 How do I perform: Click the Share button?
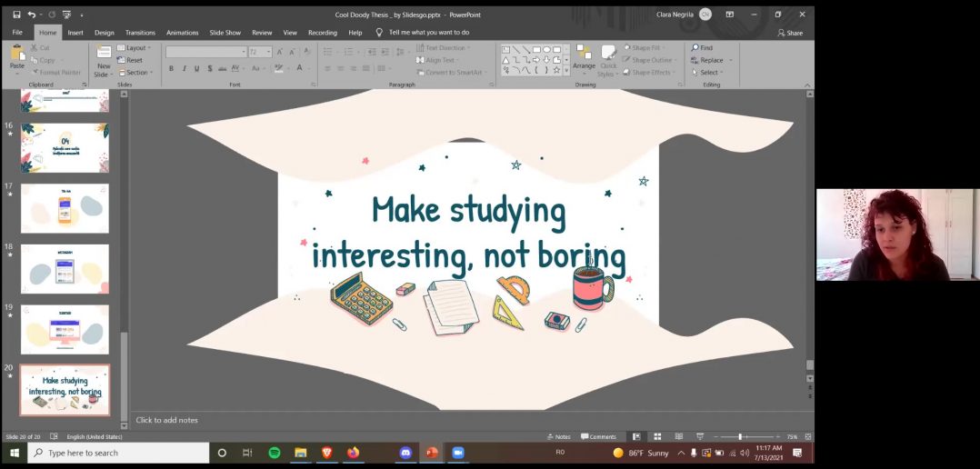coord(790,33)
